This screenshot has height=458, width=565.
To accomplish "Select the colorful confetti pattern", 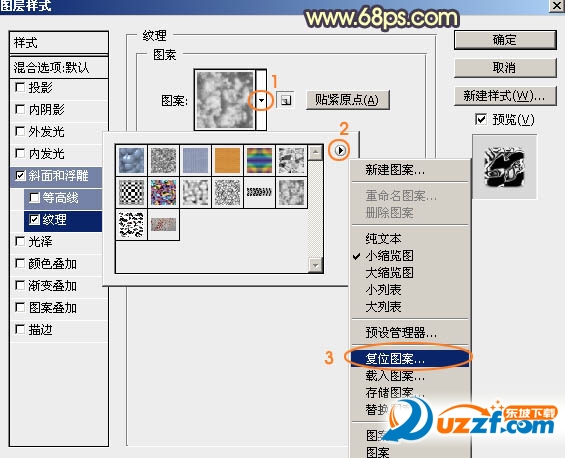I will [163, 192].
